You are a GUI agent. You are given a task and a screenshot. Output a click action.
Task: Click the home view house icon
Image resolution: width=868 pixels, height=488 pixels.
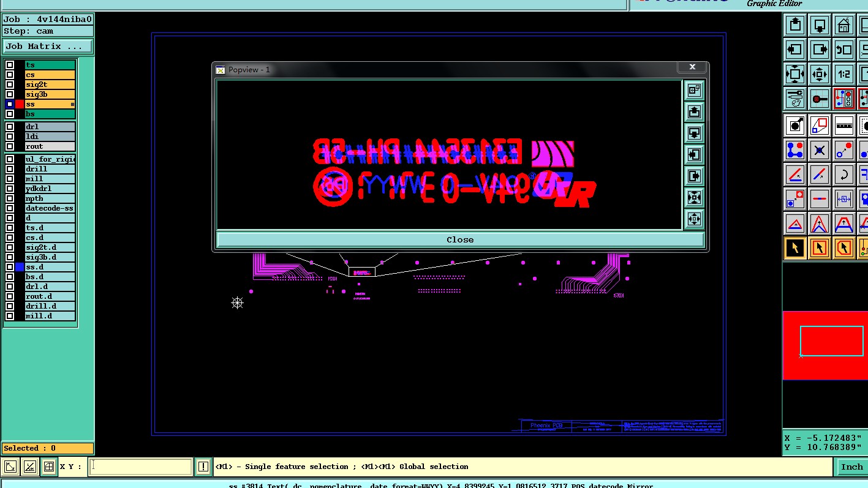click(844, 25)
